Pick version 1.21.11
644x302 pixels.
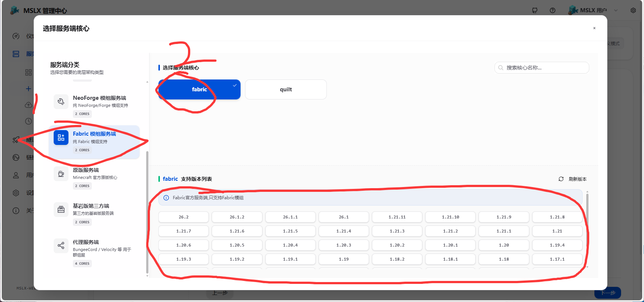[397, 217]
